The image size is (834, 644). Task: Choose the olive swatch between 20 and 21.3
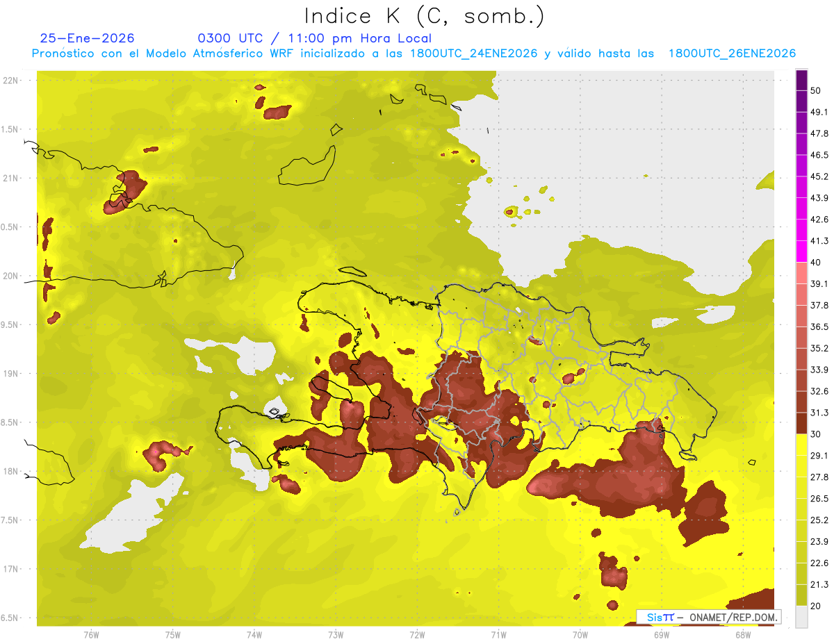coord(801,595)
